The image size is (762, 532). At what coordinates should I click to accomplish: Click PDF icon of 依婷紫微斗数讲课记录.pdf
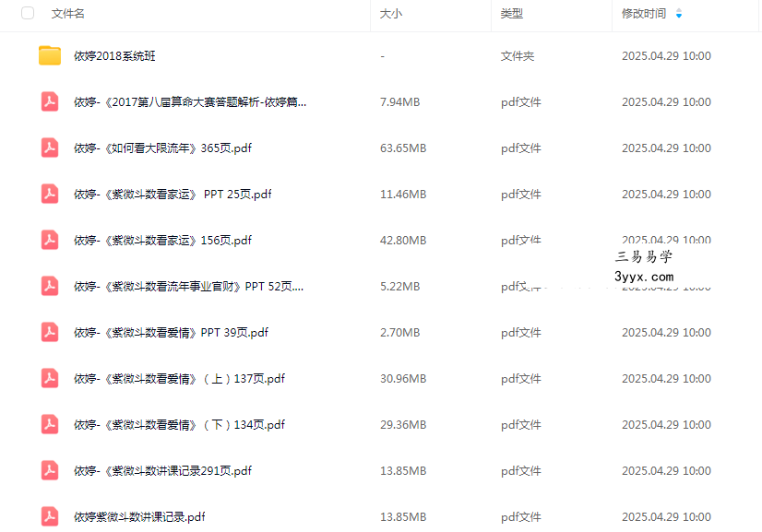[50, 516]
